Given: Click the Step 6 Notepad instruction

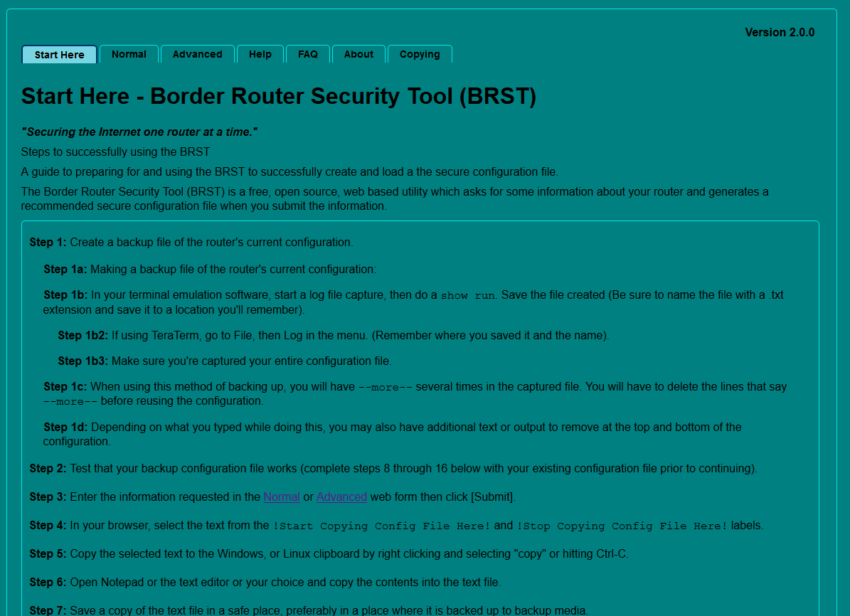Looking at the screenshot, I should [285, 583].
